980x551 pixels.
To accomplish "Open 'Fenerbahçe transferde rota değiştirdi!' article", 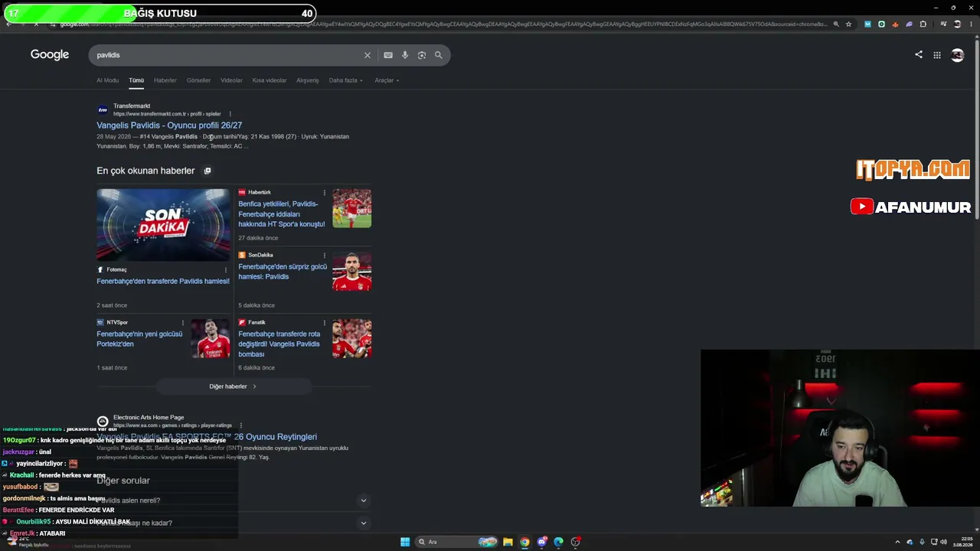I will tap(279, 344).
